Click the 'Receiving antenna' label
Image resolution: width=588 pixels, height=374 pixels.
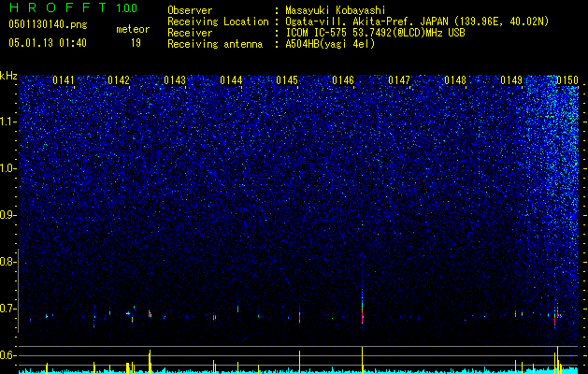click(x=215, y=44)
